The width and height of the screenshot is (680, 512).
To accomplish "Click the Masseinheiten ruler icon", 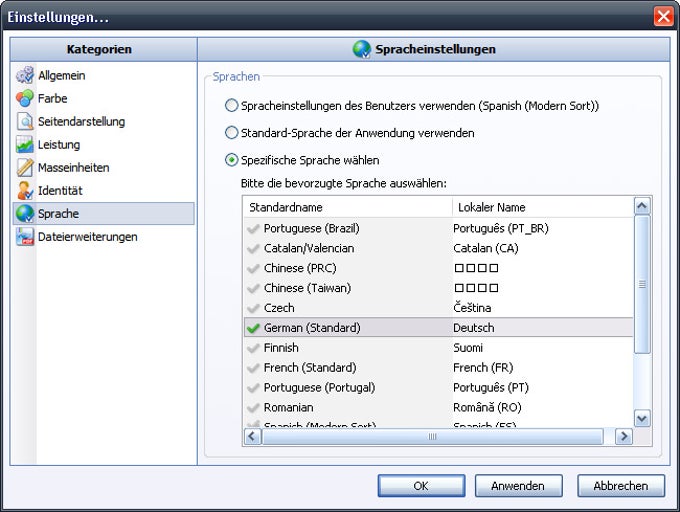I will [x=25, y=167].
